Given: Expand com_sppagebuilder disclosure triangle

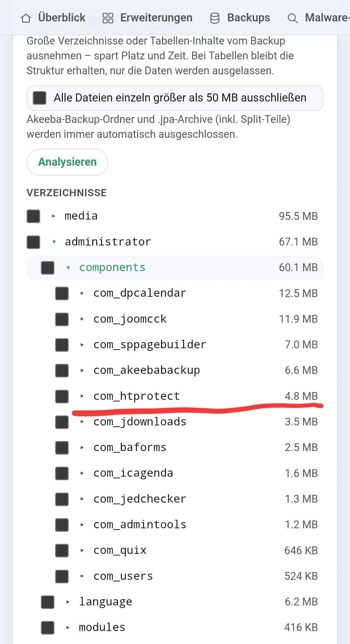Looking at the screenshot, I should [82, 345].
